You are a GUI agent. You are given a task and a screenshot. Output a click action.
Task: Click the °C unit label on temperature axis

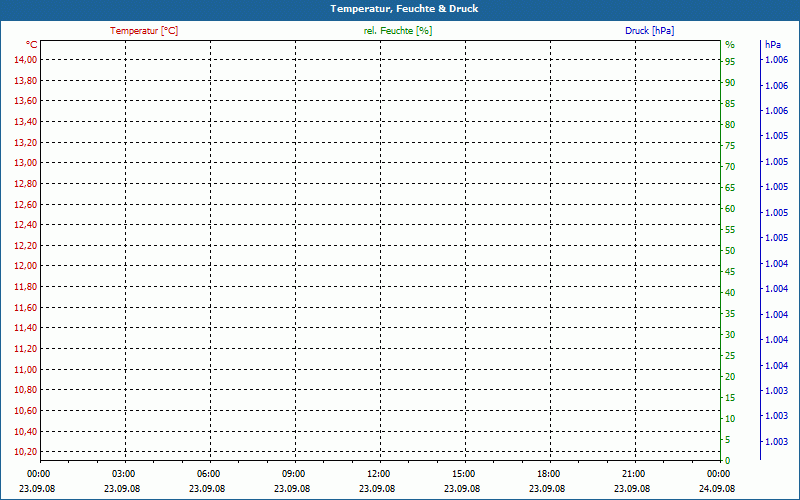[x=32, y=45]
